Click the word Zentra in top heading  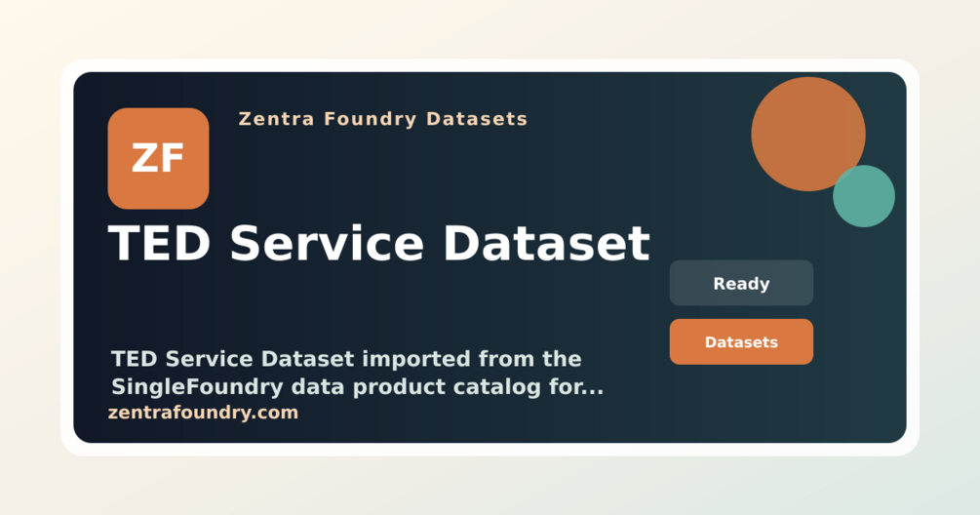pyautogui.click(x=276, y=119)
